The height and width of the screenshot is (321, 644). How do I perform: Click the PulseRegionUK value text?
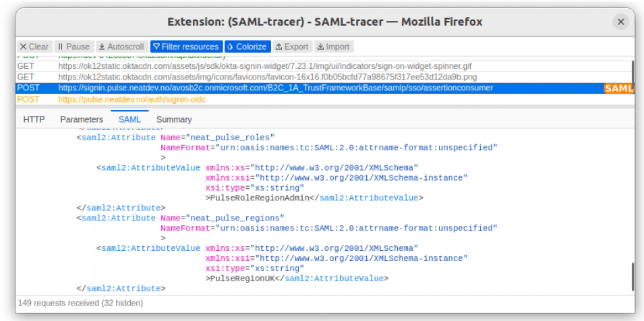click(x=242, y=279)
